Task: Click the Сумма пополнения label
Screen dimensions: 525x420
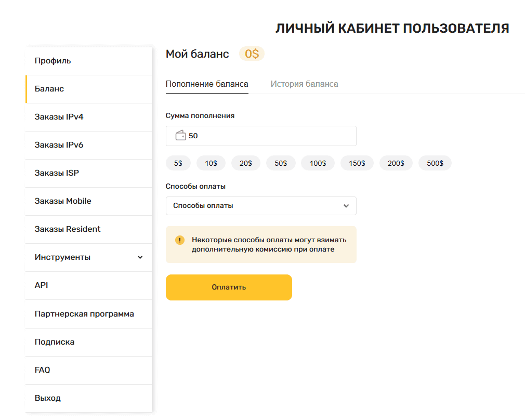Action: pyautogui.click(x=200, y=116)
